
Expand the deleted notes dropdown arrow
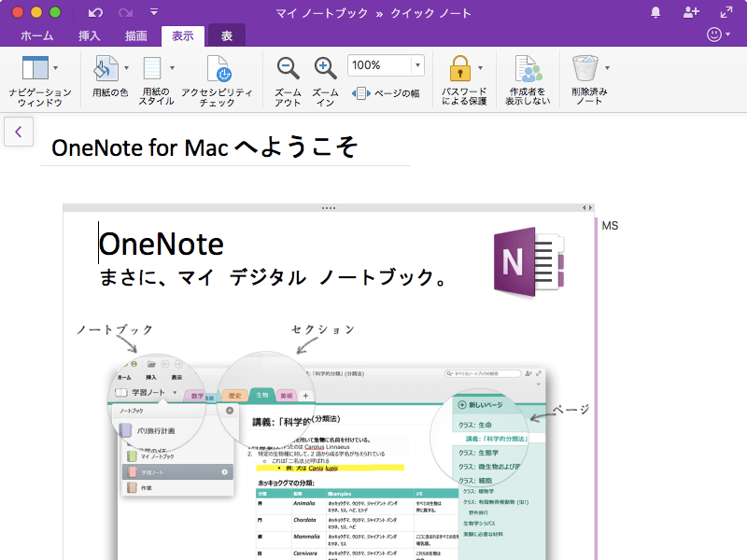[607, 68]
